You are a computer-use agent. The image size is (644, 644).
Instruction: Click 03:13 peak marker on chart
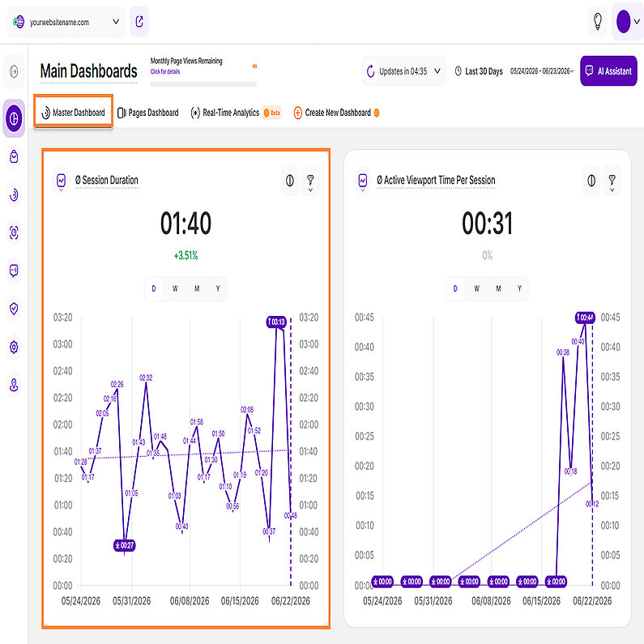(276, 322)
